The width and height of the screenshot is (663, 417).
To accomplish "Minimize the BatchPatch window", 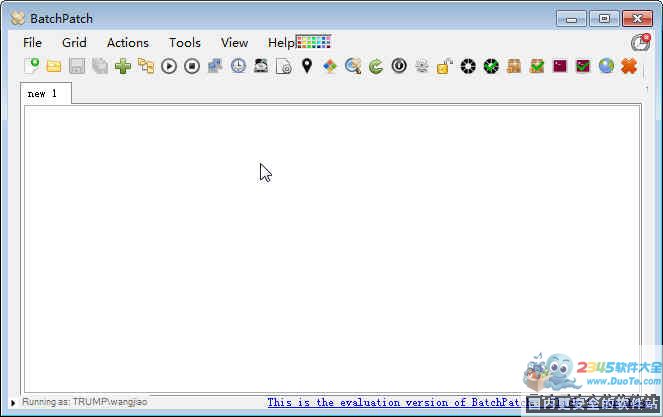I will point(571,19).
